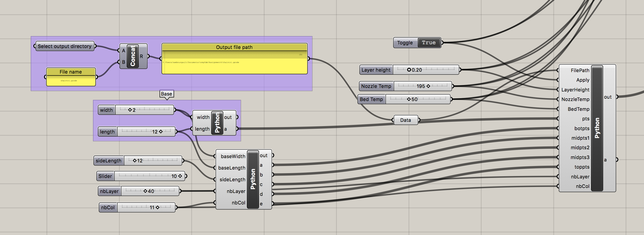
Task: Click the nbCol input on right Python component
Action: click(582, 186)
